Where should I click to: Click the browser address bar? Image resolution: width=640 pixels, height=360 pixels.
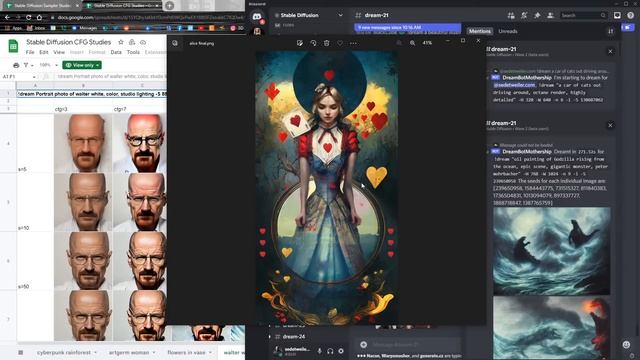[147, 17]
